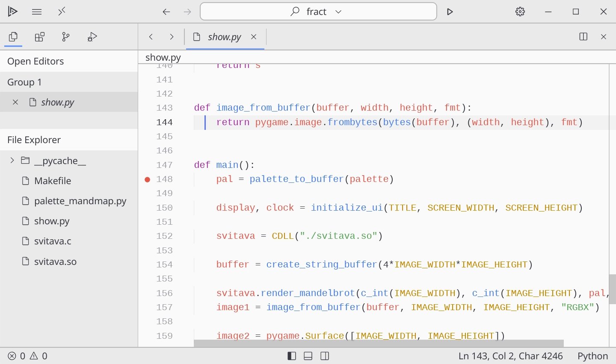Toggle the bottom panel visibility
The width and height of the screenshot is (616, 364).
click(308, 356)
